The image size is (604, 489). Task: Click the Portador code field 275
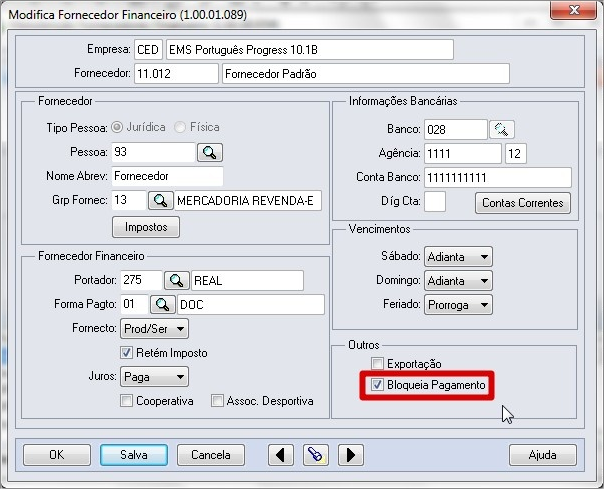pos(141,280)
